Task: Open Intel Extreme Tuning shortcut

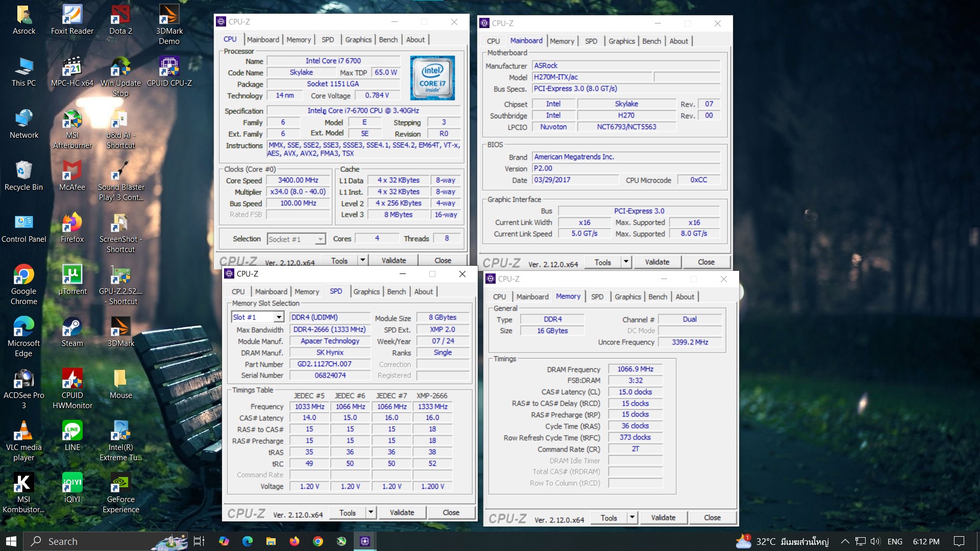Action: click(121, 441)
